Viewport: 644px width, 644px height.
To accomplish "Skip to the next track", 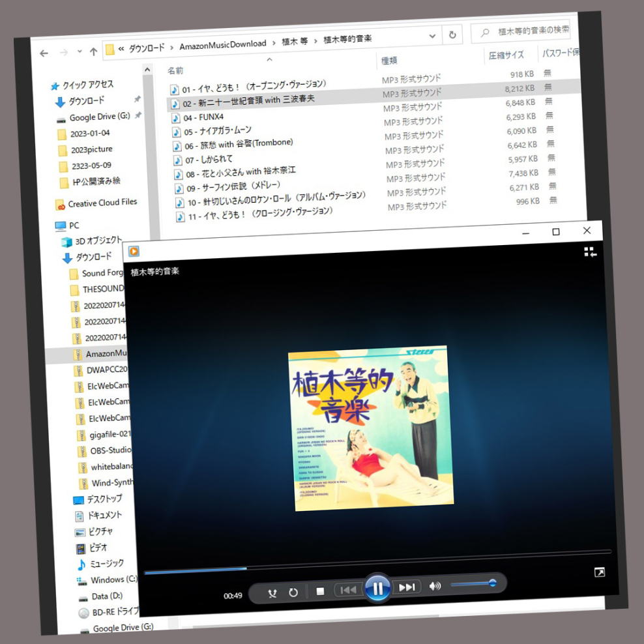I will point(407,587).
